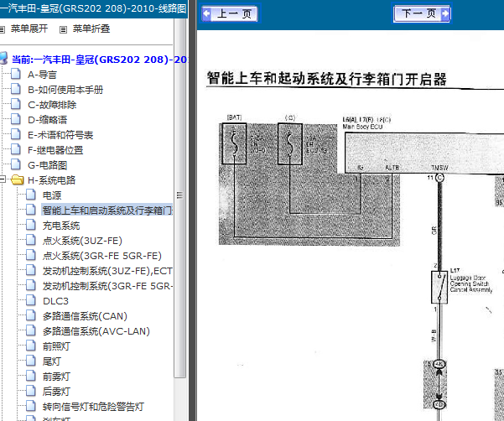The image size is (504, 421).
Task: Select the root node 当前:一汽丰田-皇冠
Action: coord(99,60)
